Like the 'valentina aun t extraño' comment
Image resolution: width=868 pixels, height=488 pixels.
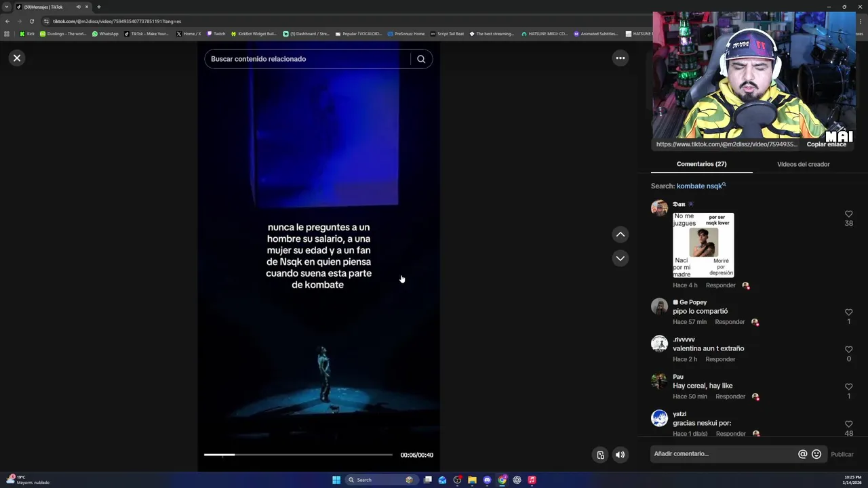(x=848, y=350)
